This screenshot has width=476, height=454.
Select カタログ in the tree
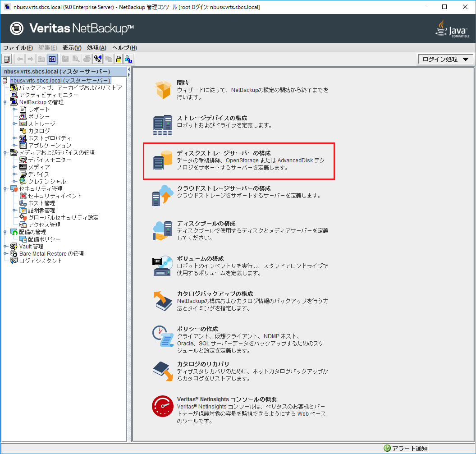(x=39, y=131)
